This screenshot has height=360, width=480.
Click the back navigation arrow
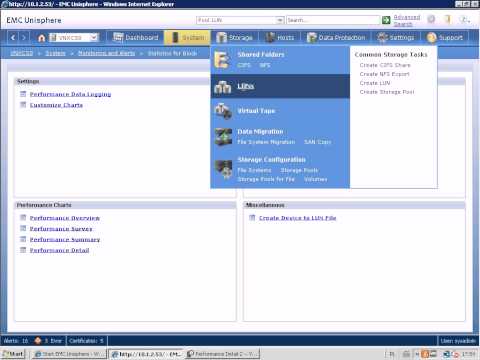13,38
